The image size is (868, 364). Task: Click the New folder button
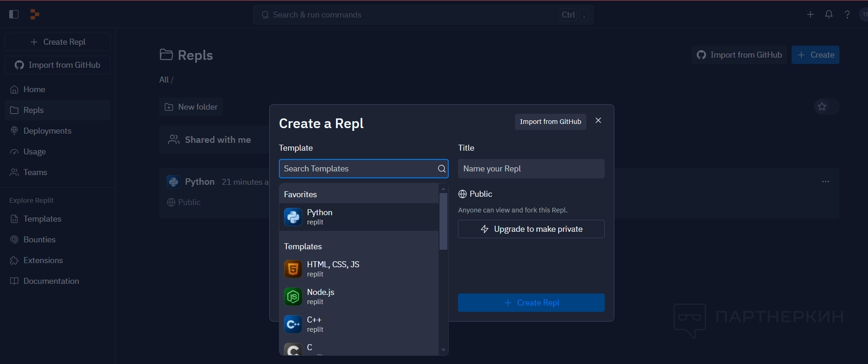191,107
